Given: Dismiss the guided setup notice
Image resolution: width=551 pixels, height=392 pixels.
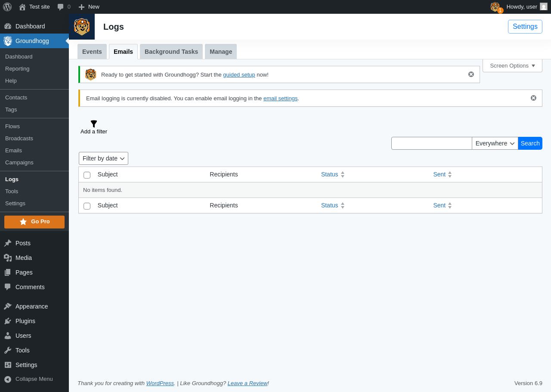Looking at the screenshot, I should pyautogui.click(x=471, y=74).
